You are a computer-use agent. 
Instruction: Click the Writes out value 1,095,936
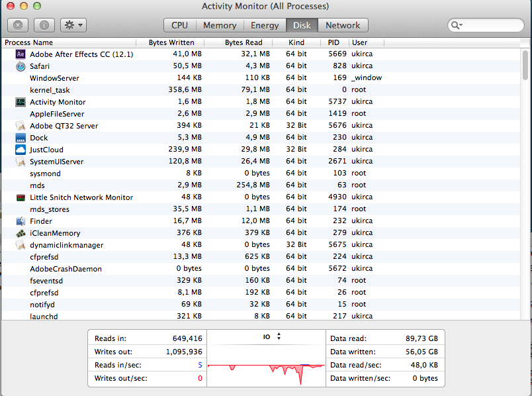click(x=184, y=352)
